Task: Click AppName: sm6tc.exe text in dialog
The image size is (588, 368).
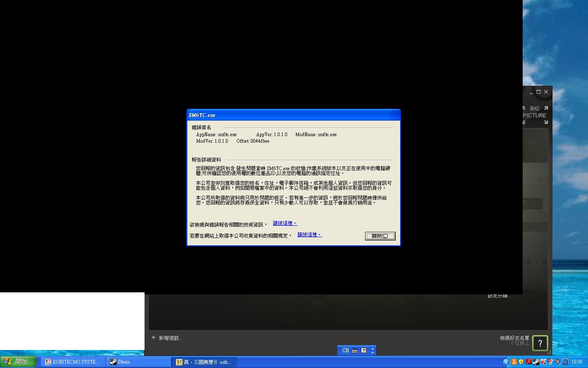Action: (x=216, y=135)
